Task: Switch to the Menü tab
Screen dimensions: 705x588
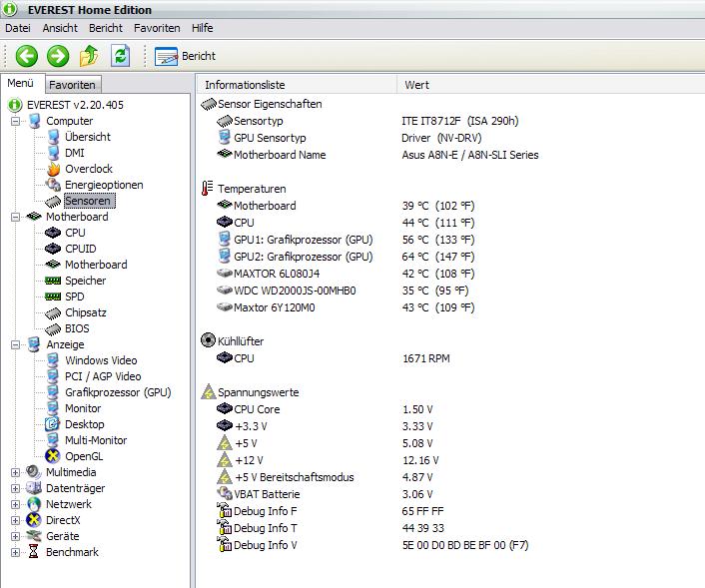Action: (21, 83)
